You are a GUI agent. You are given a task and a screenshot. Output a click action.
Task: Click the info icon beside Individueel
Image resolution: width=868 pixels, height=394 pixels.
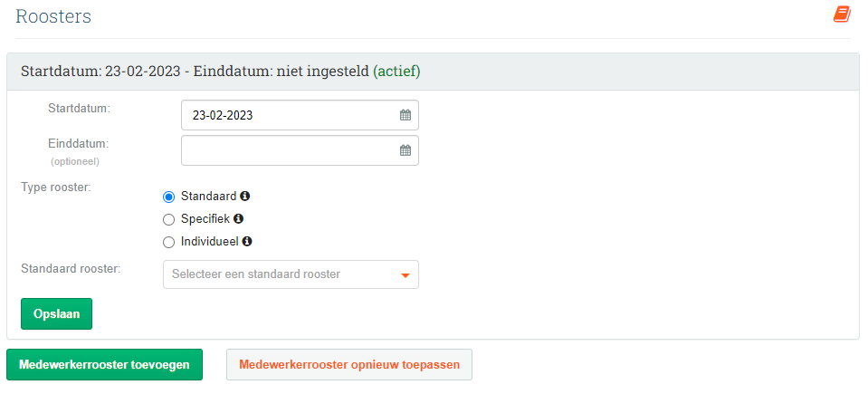coord(247,242)
